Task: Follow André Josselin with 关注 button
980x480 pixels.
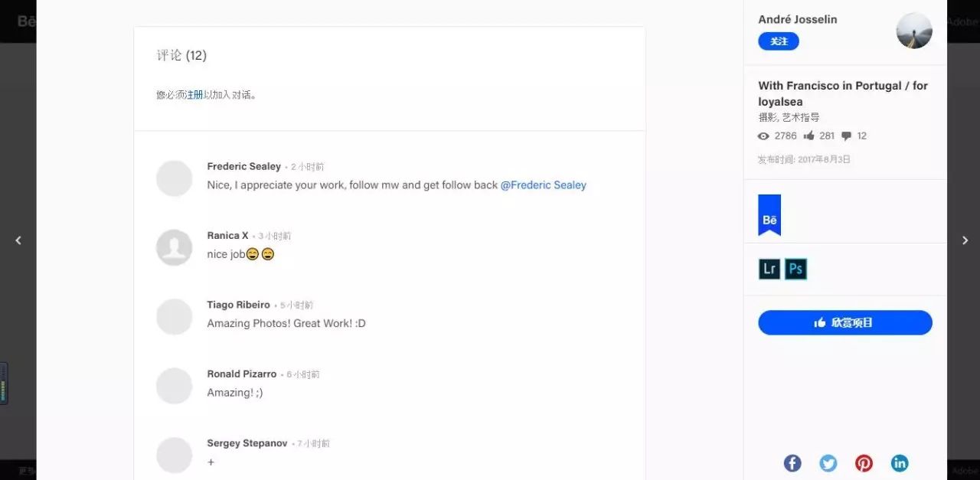Action: click(x=779, y=41)
